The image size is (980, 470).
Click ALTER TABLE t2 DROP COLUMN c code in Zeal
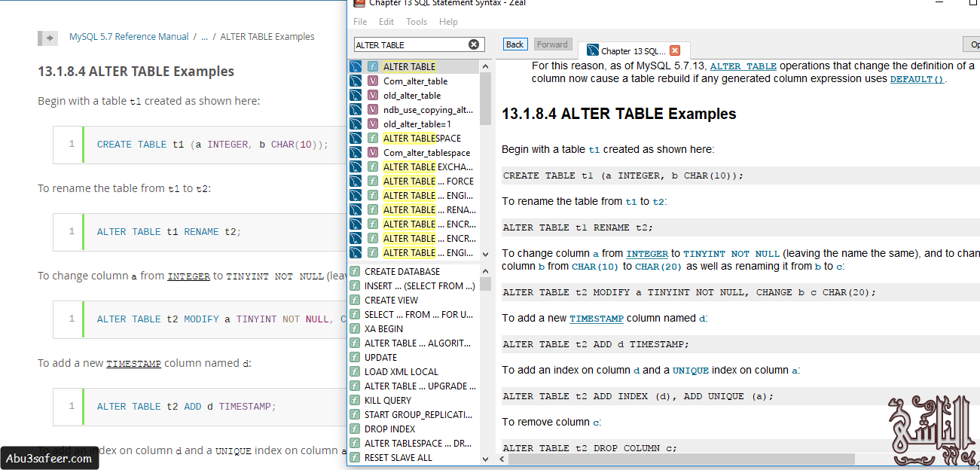point(590,448)
